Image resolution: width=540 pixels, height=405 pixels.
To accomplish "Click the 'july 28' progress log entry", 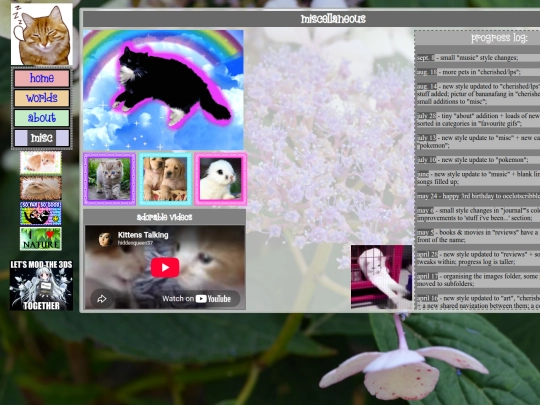I will point(478,120).
